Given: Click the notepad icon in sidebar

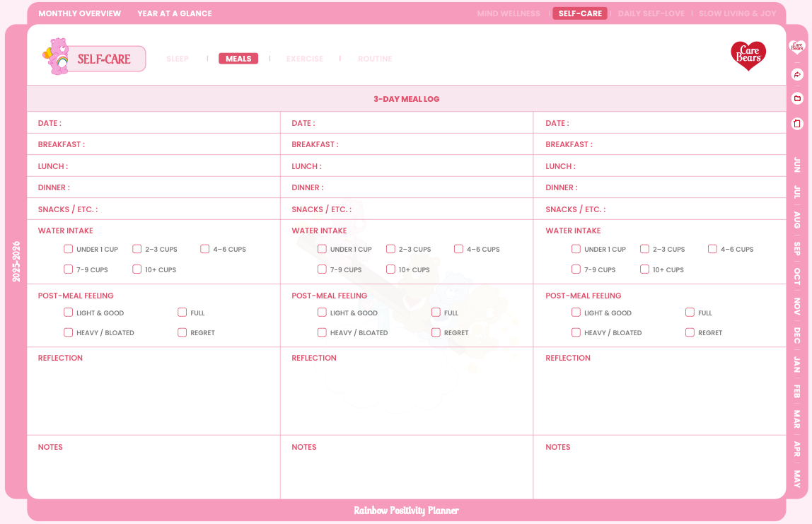Looking at the screenshot, I should click(x=797, y=123).
